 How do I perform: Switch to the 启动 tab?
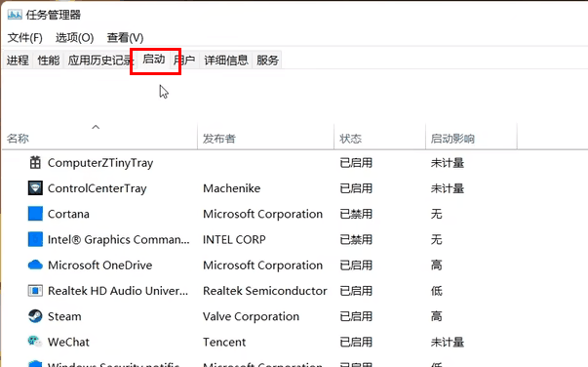point(154,60)
